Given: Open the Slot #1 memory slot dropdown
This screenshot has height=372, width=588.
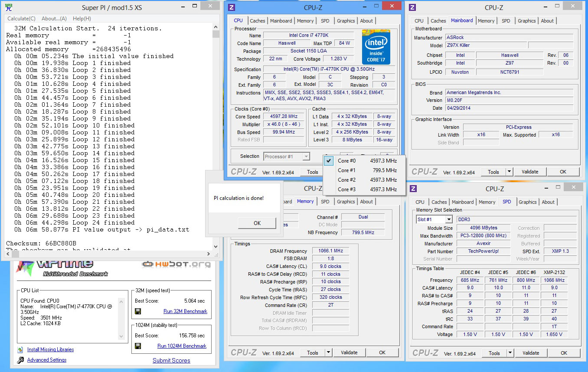Looking at the screenshot, I should pyautogui.click(x=435, y=219).
